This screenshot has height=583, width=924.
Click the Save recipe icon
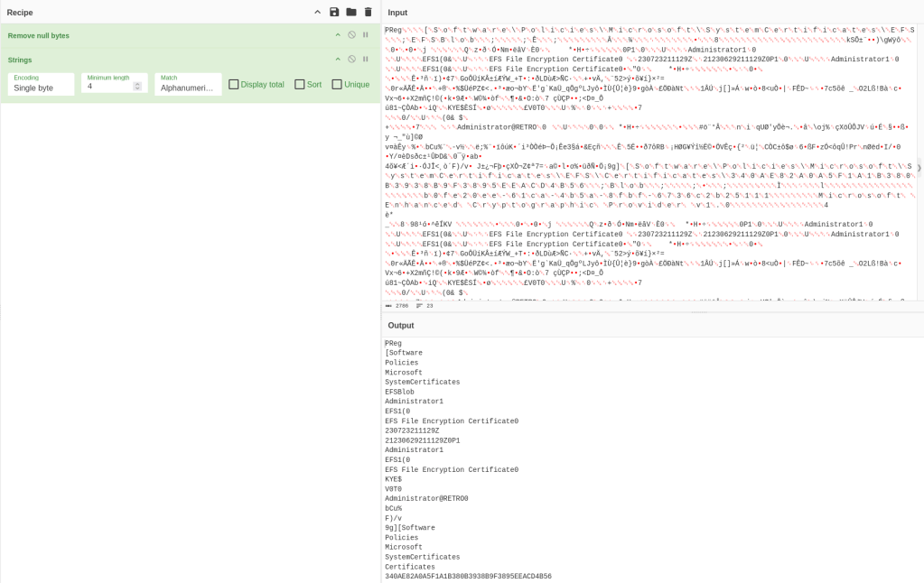click(x=334, y=12)
